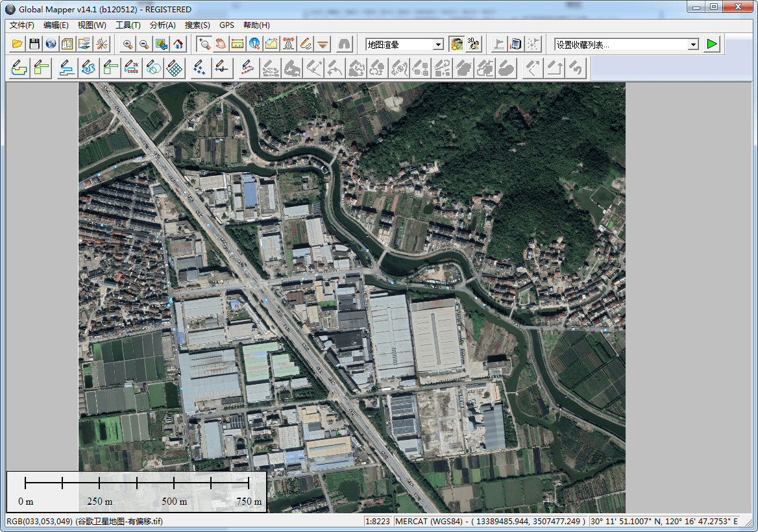Click the create grid pencil icon
Image resolution: width=758 pixels, height=532 pixels.
tap(175, 68)
